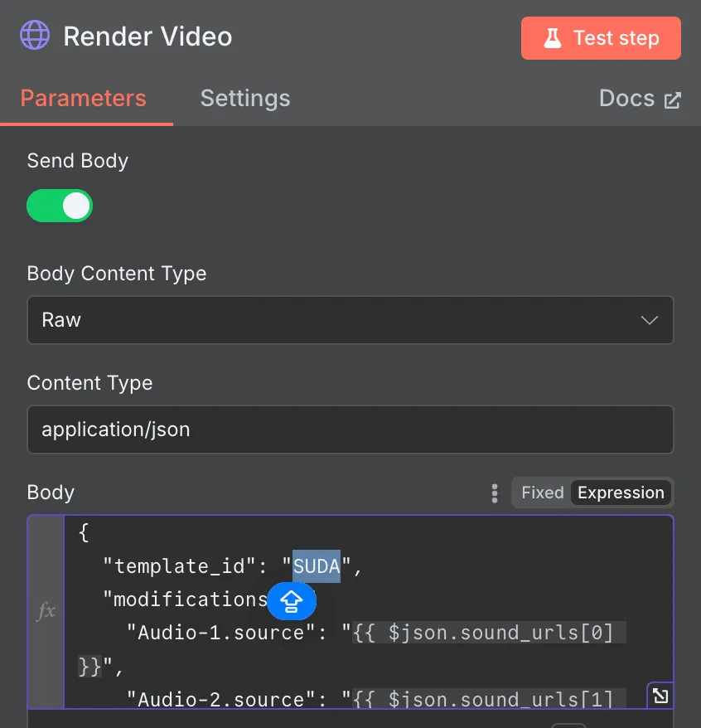Switch the Body field to Fixed mode

pos(542,493)
